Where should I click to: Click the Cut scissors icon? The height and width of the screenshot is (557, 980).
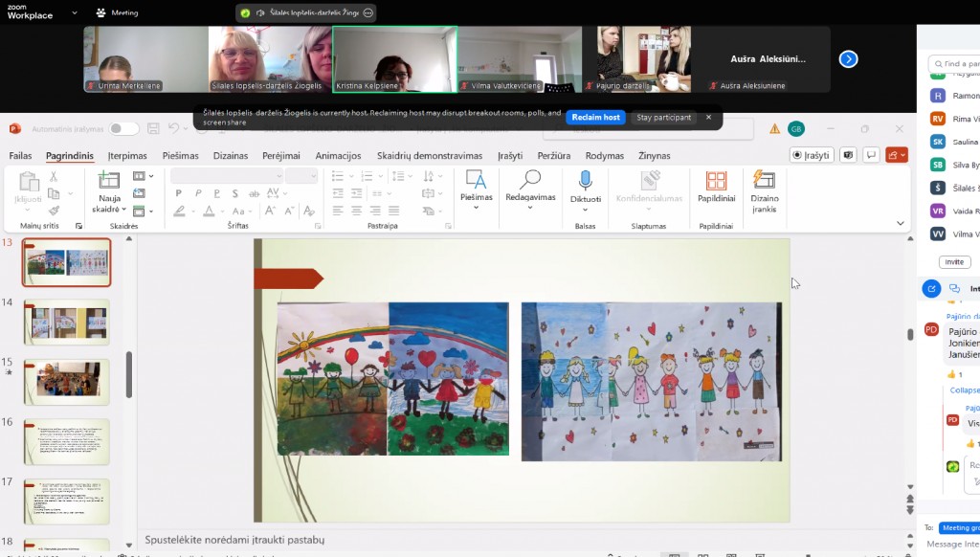(54, 176)
